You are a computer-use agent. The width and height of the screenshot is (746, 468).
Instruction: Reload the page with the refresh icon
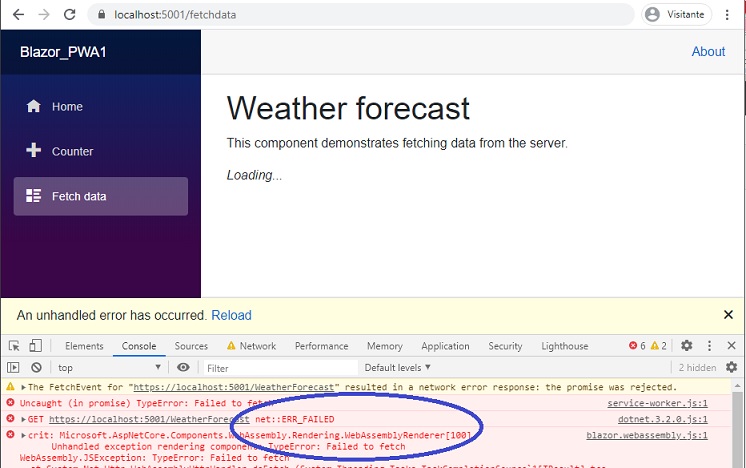tap(70, 15)
